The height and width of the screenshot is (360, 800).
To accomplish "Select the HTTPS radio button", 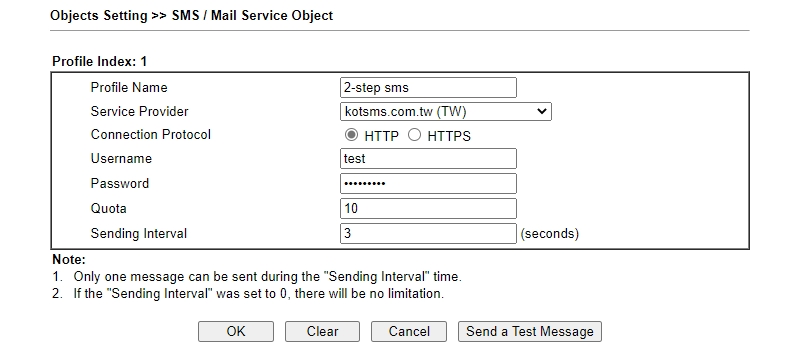I will click(415, 135).
